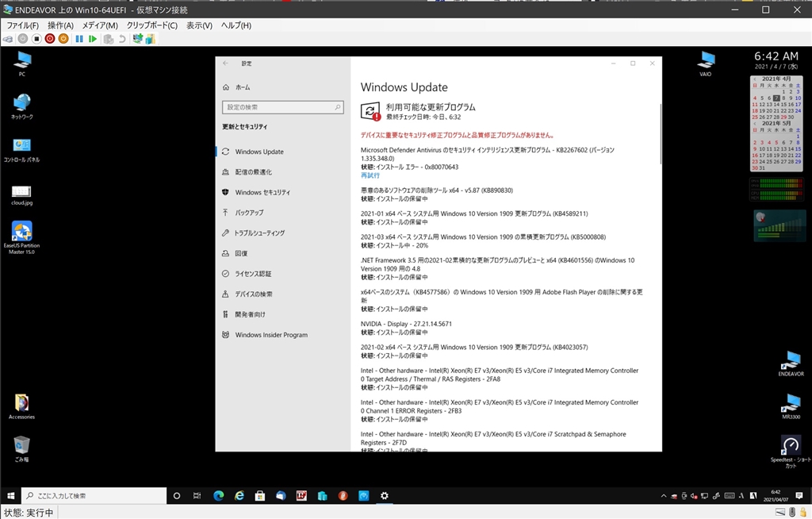
Task: Click the taskbar search box ここに入力して検索
Action: tap(94, 496)
